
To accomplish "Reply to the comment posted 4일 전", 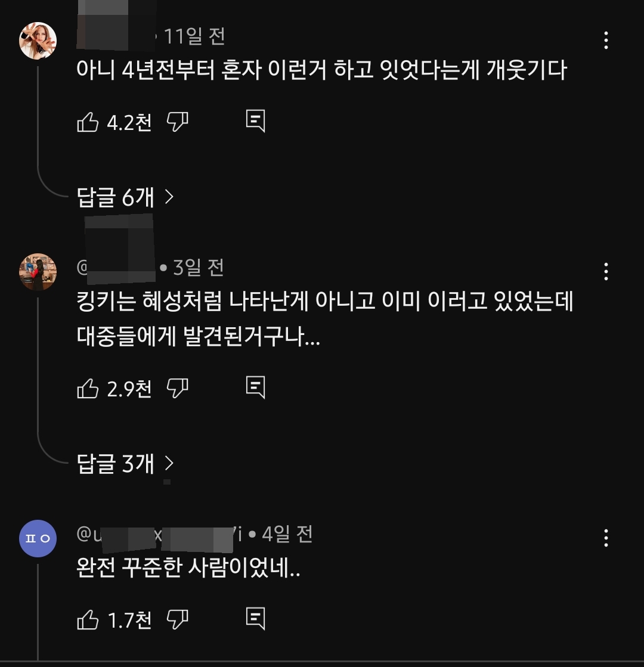I will click(256, 619).
